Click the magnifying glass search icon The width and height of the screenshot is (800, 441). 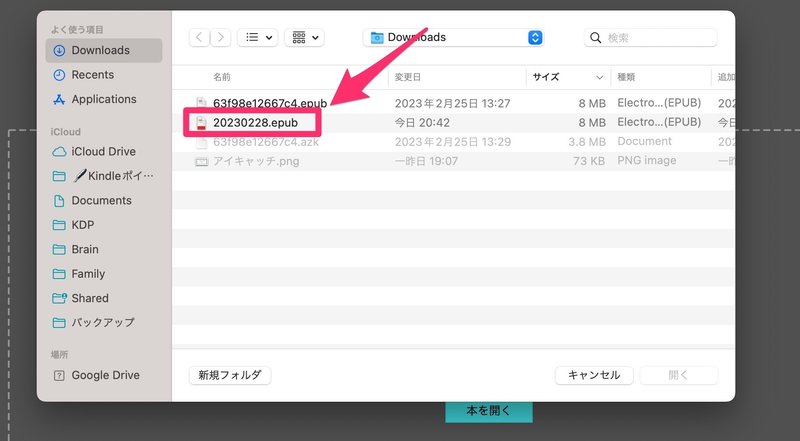pos(595,37)
